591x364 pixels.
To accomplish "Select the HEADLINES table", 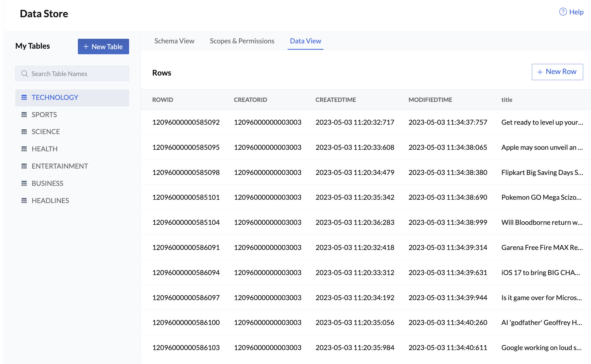I will pos(50,200).
